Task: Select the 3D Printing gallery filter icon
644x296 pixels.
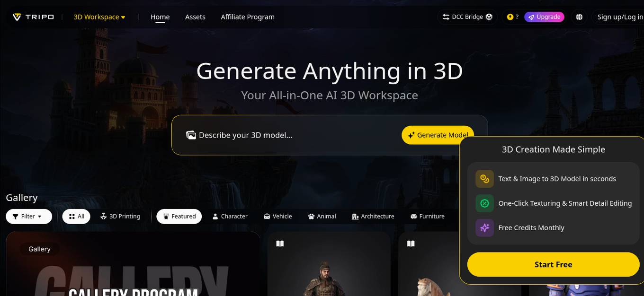Action: pos(103,216)
